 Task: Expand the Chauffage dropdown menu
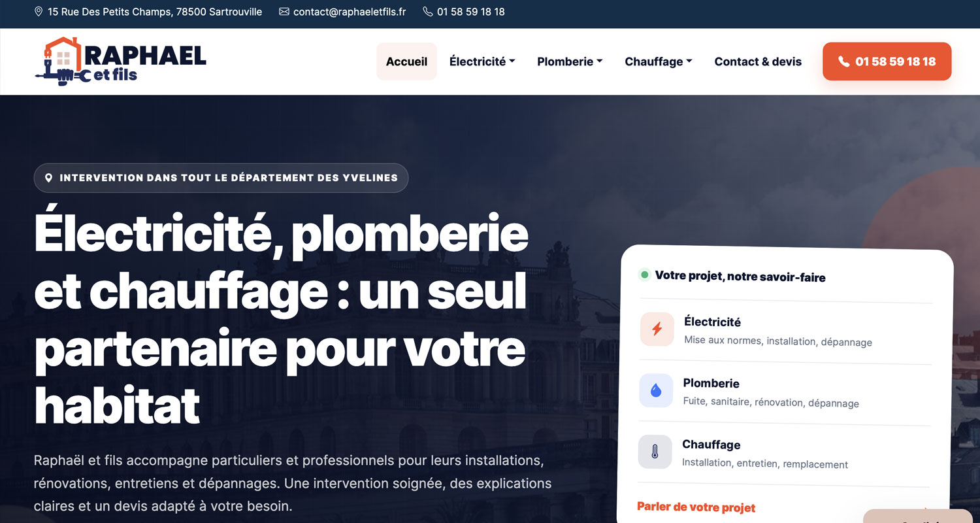pos(659,61)
